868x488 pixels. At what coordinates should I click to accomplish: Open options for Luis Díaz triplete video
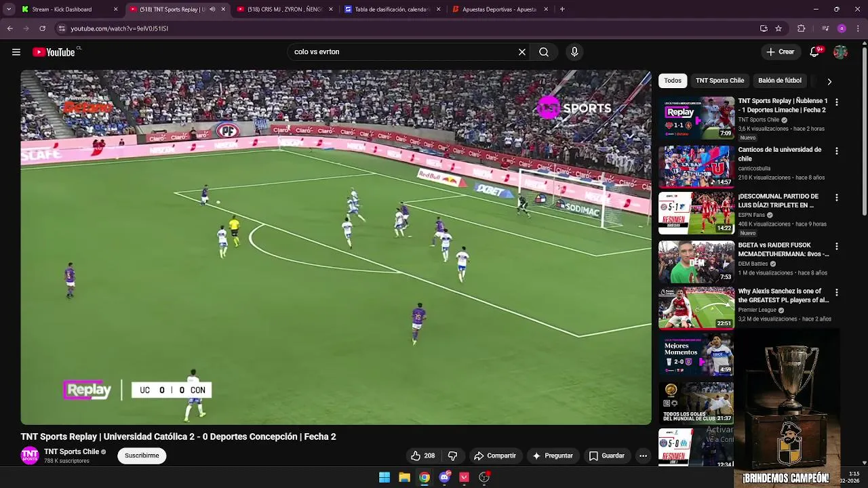(836, 198)
